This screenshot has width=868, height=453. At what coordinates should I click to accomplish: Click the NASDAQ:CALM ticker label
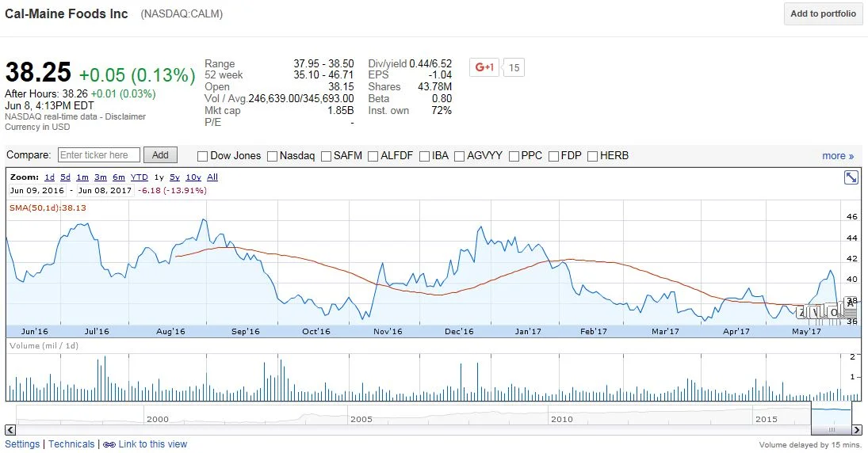[182, 13]
